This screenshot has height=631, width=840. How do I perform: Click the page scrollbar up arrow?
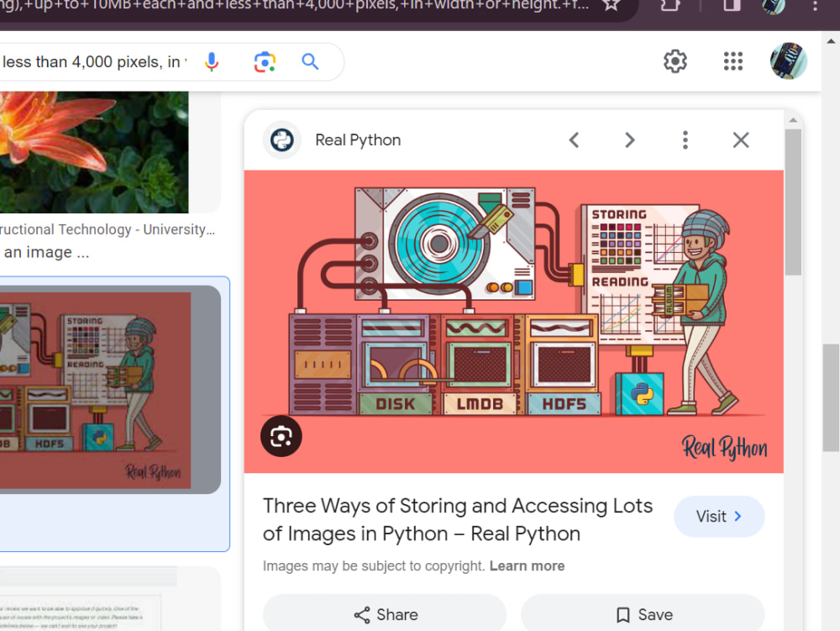(x=831, y=40)
